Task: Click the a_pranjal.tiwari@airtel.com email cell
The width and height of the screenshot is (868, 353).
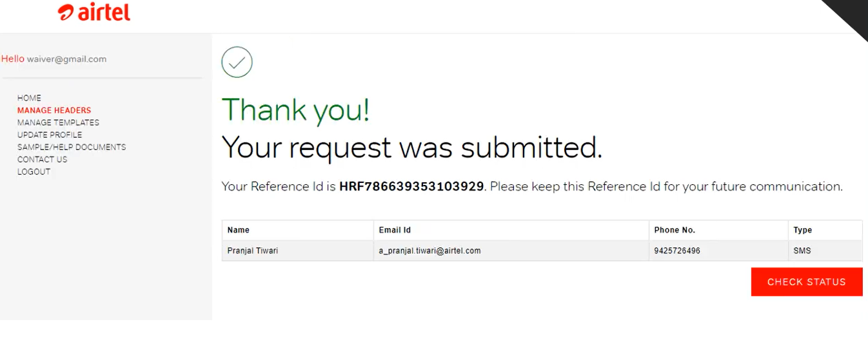Action: [429, 251]
